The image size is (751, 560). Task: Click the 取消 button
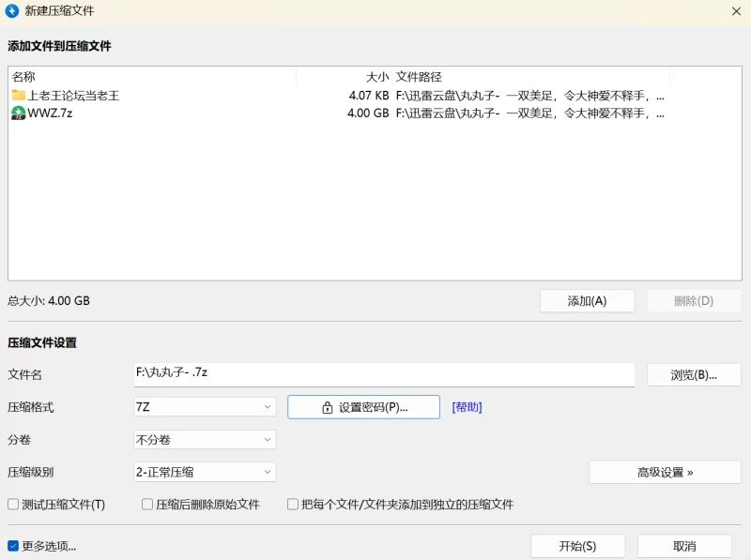pos(682,545)
